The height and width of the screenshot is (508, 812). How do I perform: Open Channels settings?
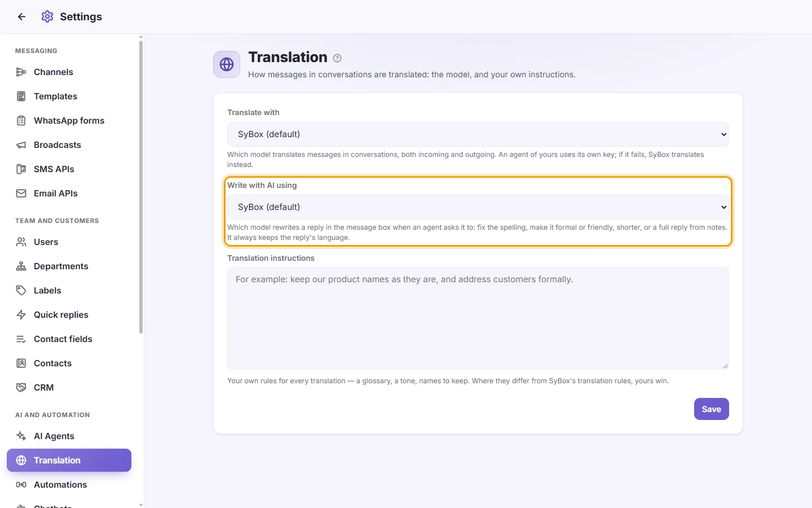pos(69,72)
